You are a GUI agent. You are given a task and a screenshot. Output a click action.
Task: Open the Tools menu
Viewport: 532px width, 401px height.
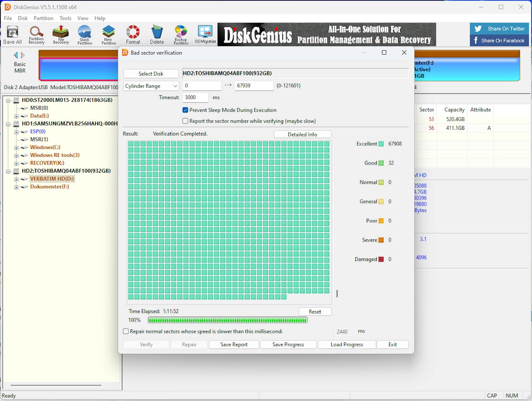65,18
